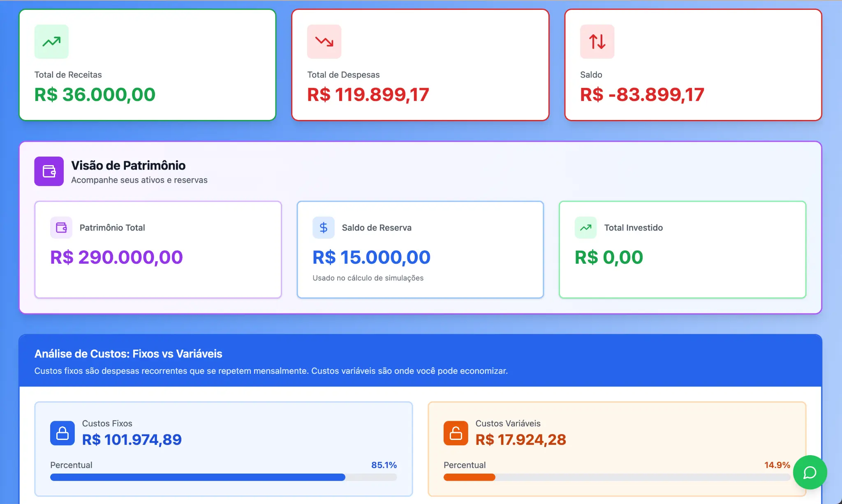Click the green chart icon on Total Investido

tap(585, 227)
